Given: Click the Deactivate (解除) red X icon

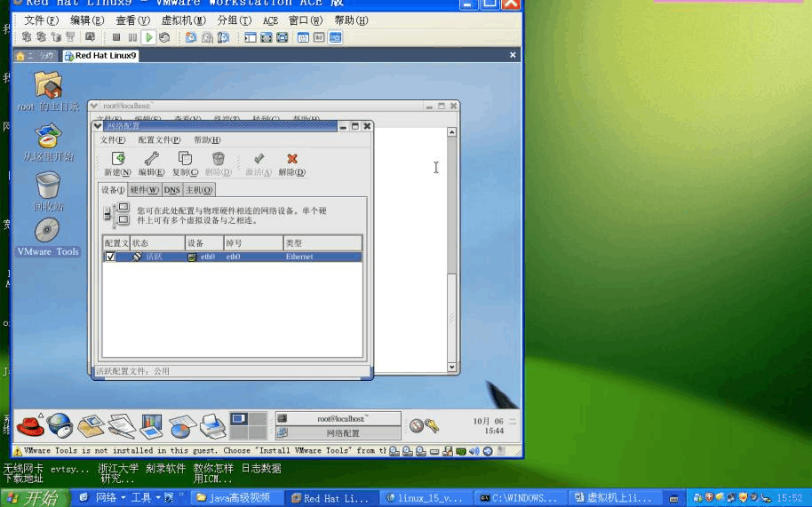Looking at the screenshot, I should coord(292,159).
